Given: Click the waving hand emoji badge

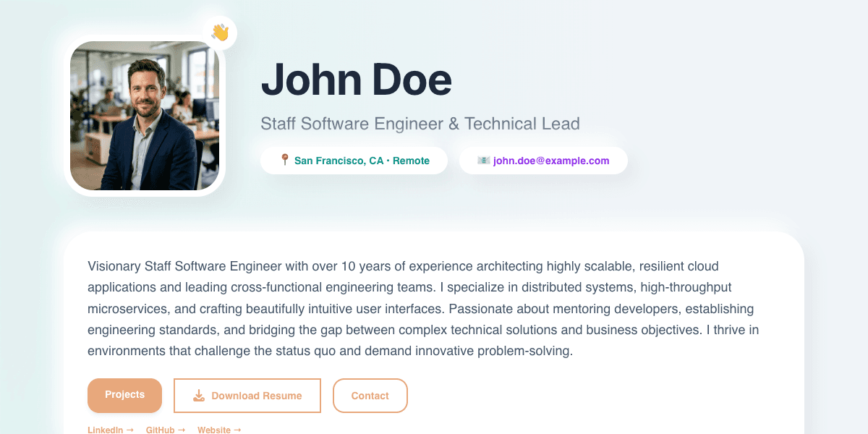Looking at the screenshot, I should 220,33.
